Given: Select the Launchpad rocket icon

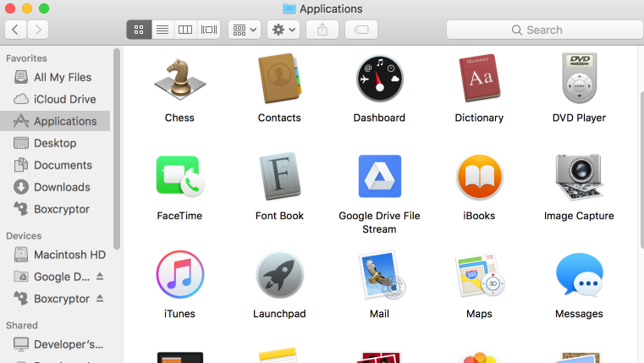Looking at the screenshot, I should point(280,274).
